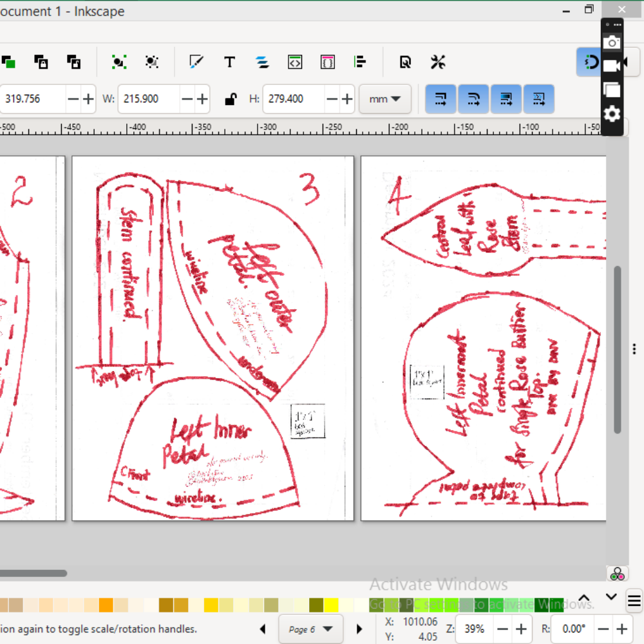
Task: Click the horizontal canvas scrollbar
Action: coord(33,573)
